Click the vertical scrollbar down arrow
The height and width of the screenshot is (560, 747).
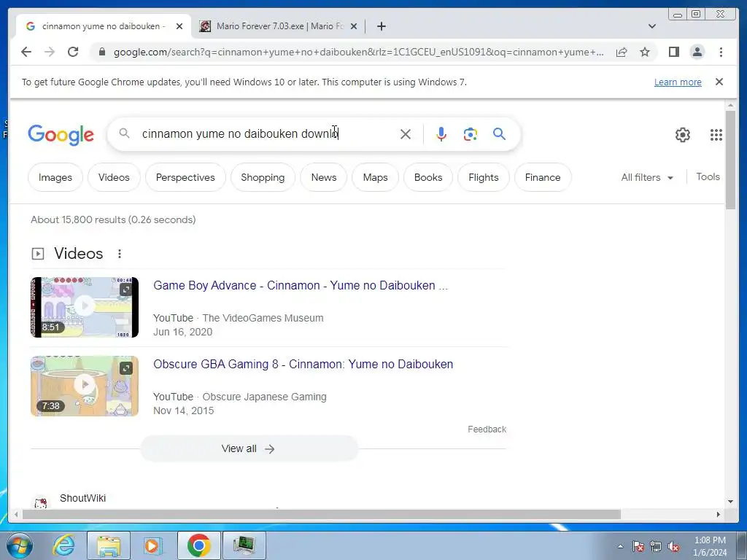click(730, 502)
